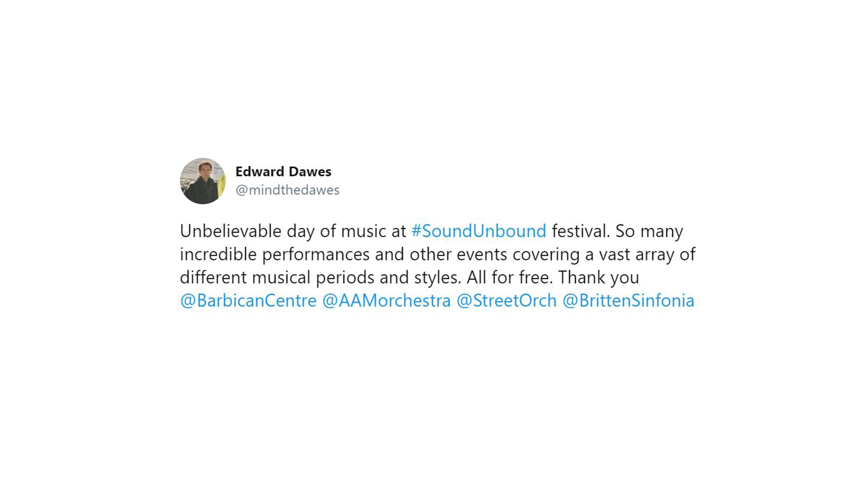
Task: Select the @StreetOrch mention
Action: (x=506, y=301)
